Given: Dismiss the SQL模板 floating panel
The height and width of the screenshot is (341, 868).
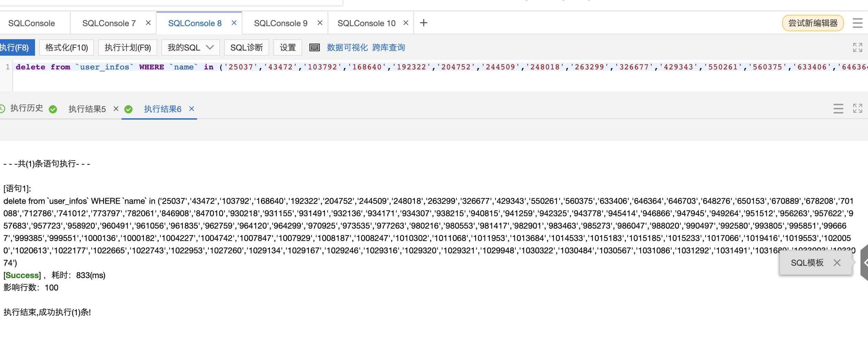Looking at the screenshot, I should [x=837, y=263].
